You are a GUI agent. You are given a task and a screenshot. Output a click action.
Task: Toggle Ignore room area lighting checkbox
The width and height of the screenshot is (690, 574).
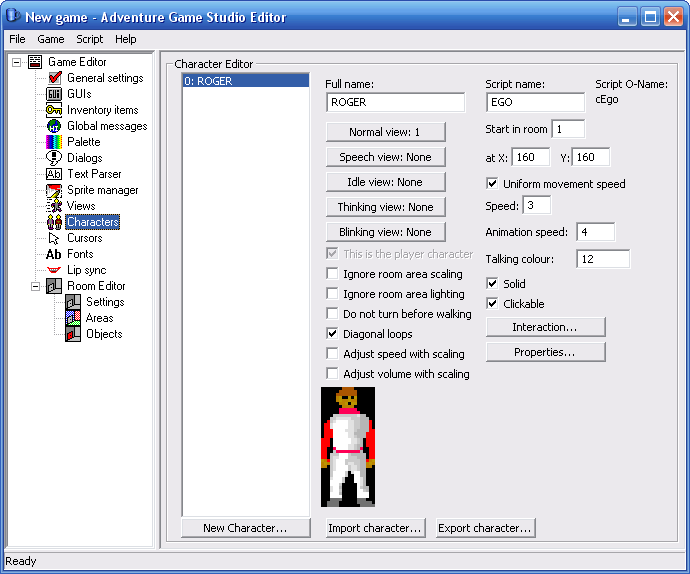click(332, 294)
